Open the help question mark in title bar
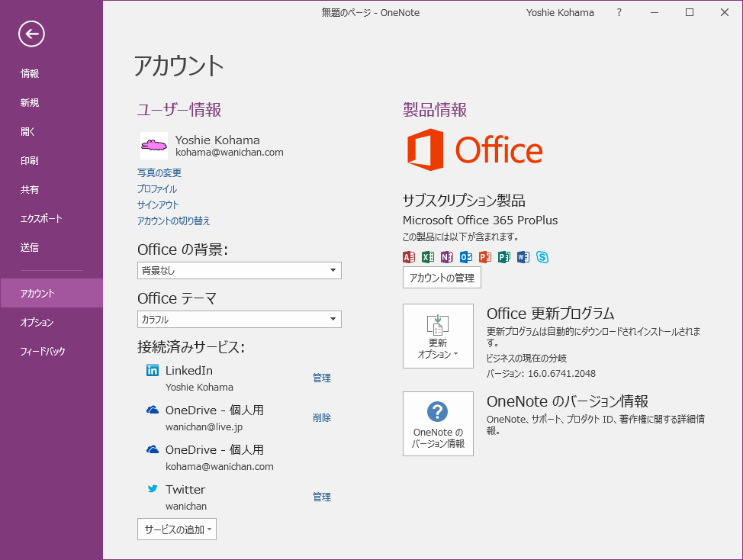The width and height of the screenshot is (743, 560). [619, 12]
